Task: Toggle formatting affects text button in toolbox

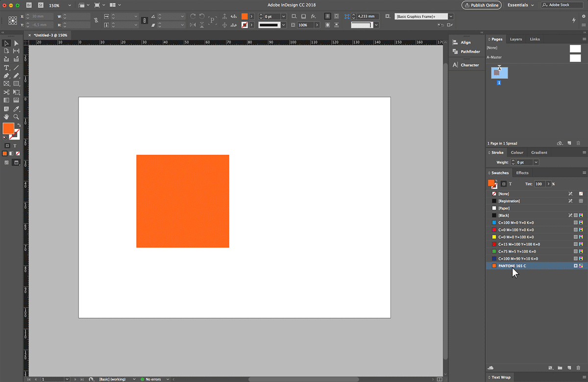Action: point(15,146)
